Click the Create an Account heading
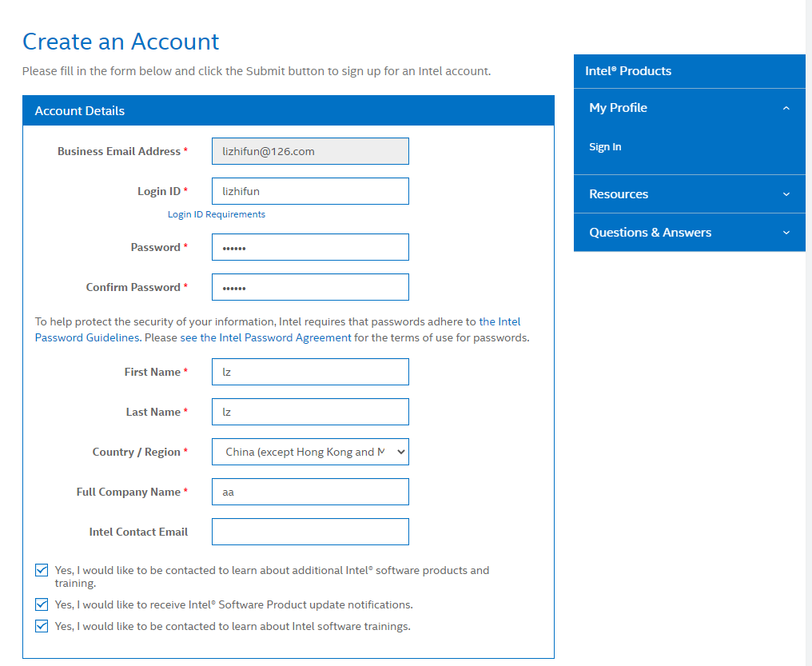812x666 pixels. tap(121, 42)
